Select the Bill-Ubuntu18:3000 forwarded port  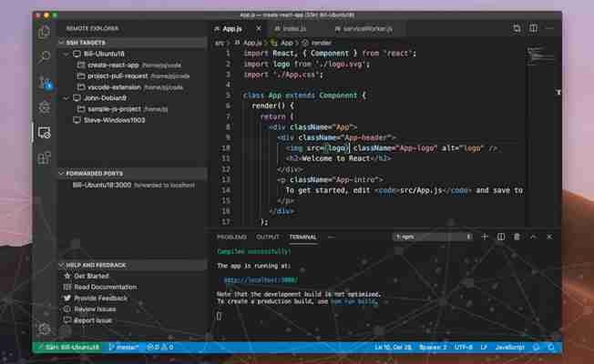(x=132, y=185)
